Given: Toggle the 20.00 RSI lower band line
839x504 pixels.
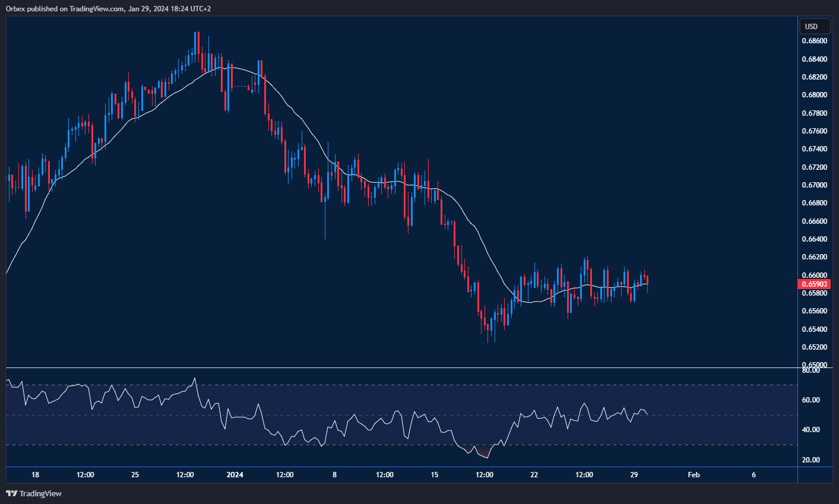Looking at the screenshot, I should pos(812,460).
